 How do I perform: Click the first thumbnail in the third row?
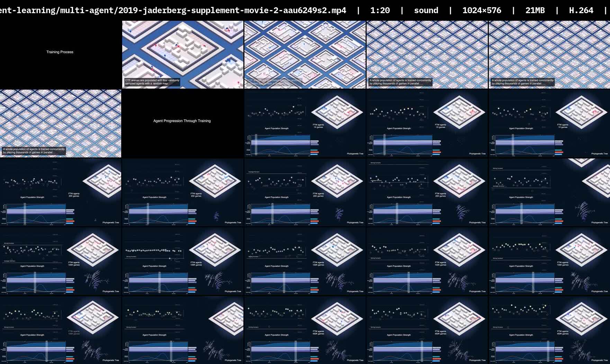pyautogui.click(x=60, y=192)
